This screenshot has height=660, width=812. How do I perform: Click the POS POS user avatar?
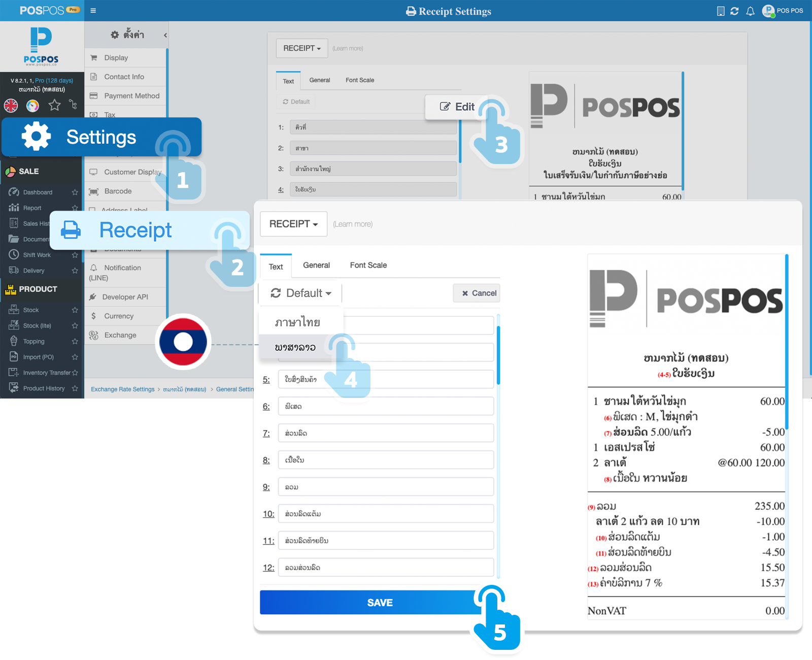[x=768, y=11]
